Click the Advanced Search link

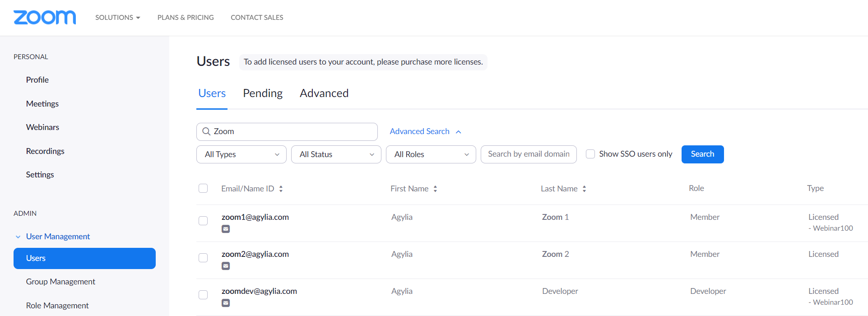420,131
